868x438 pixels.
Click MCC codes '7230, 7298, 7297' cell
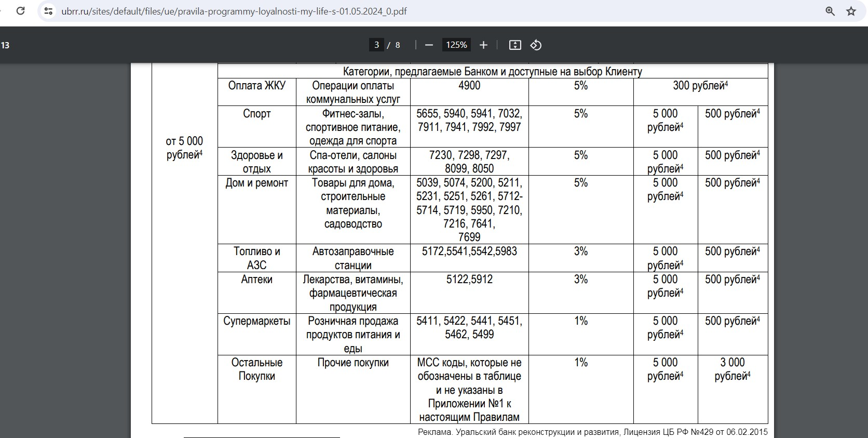pos(469,162)
